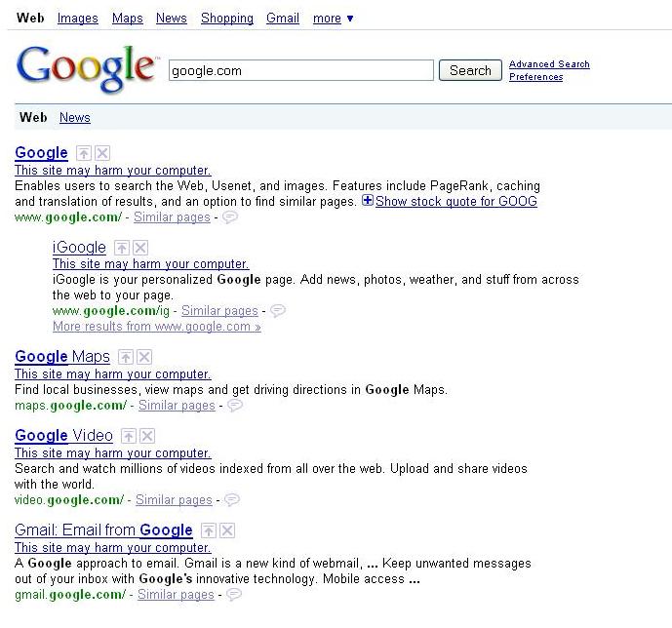Promote the Gmail result
The image size is (672, 628).
[x=209, y=530]
